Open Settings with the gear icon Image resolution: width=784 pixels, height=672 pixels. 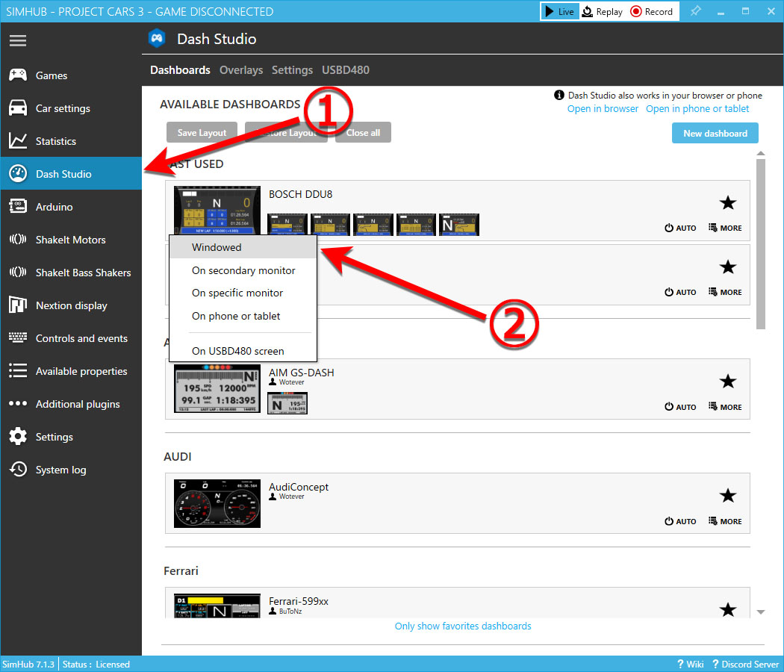tap(18, 437)
